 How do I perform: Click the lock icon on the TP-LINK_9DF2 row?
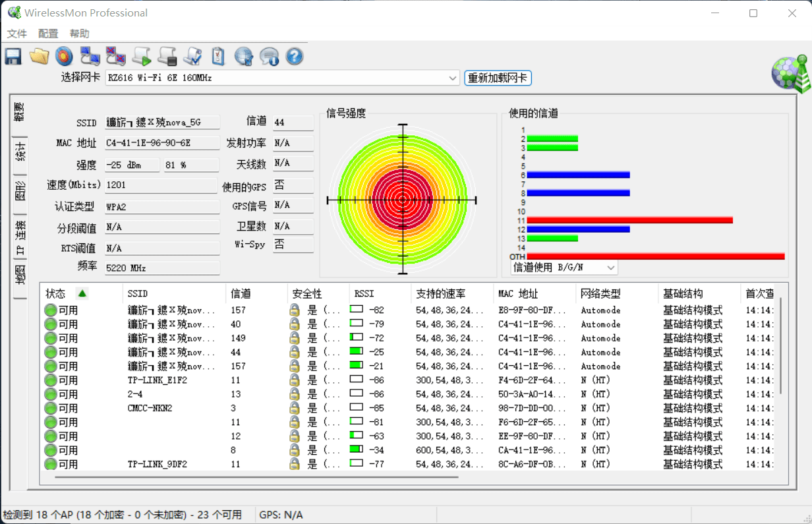[295, 463]
